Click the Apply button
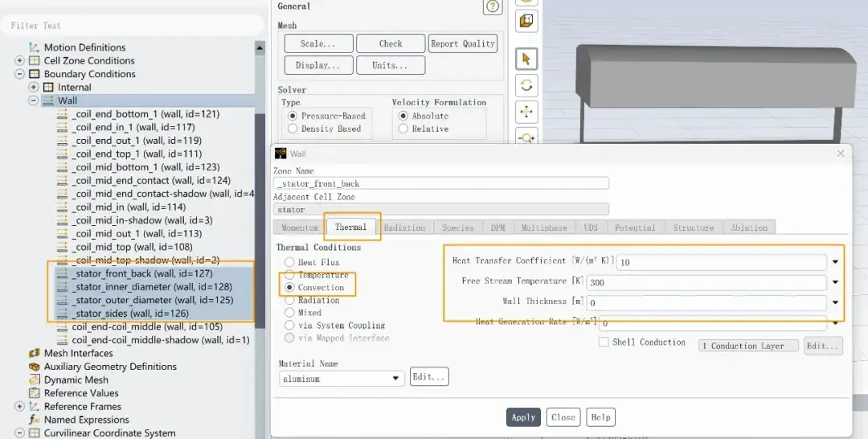 coord(523,417)
